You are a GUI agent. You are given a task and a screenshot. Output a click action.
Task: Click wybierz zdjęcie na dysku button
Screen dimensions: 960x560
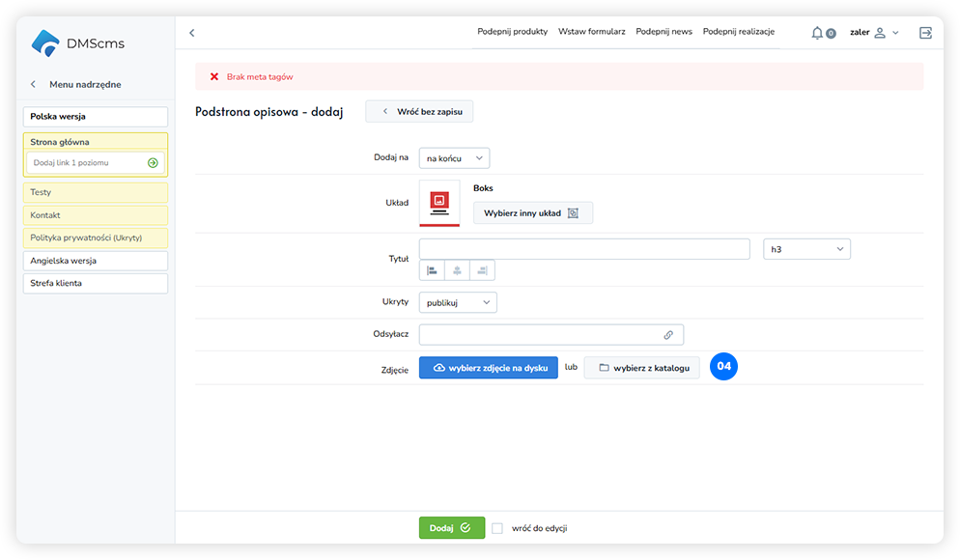pyautogui.click(x=488, y=368)
